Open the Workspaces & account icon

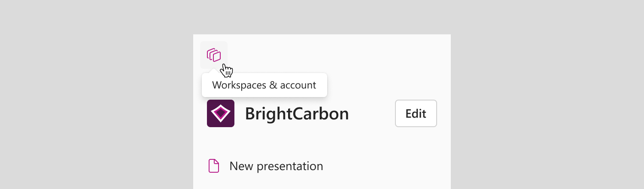[214, 55]
